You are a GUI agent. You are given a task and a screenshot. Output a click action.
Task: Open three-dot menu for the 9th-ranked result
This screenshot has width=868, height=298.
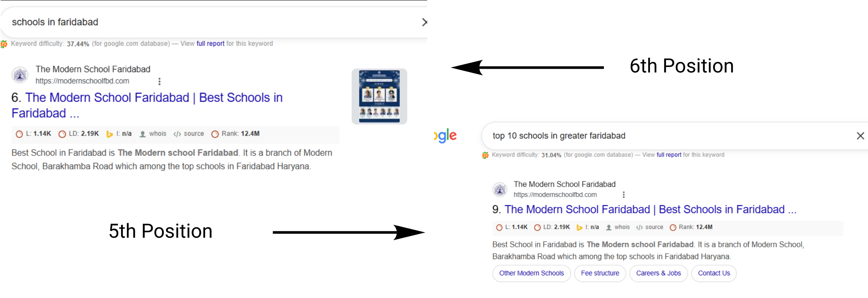(624, 195)
